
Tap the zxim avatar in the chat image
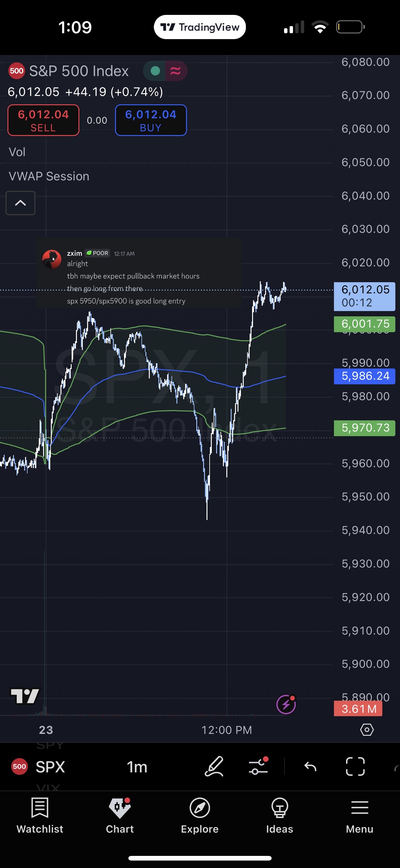[52, 259]
